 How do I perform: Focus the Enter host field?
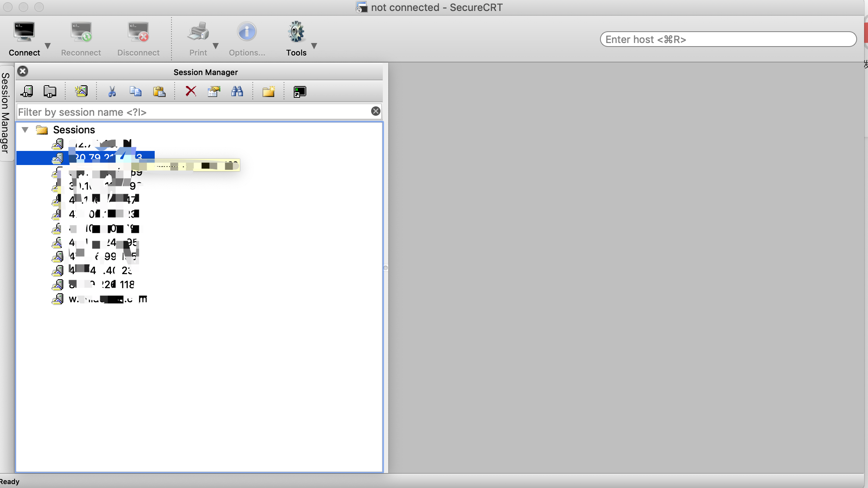click(x=728, y=39)
